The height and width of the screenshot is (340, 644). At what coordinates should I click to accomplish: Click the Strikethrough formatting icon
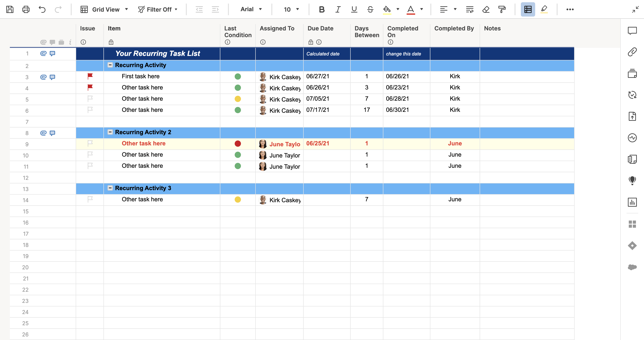370,9
